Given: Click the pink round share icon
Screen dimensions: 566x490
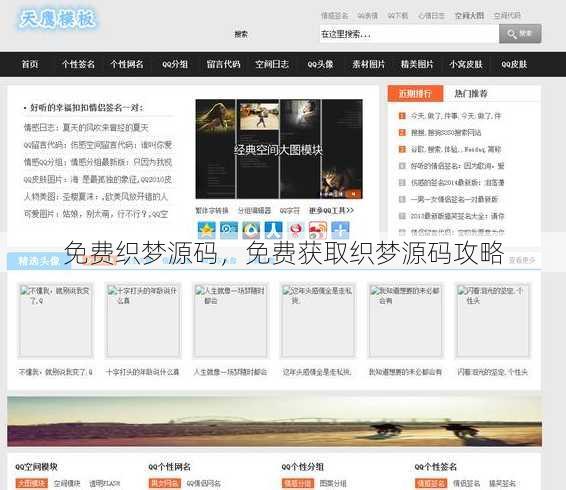Looking at the screenshot, I should (296, 230).
